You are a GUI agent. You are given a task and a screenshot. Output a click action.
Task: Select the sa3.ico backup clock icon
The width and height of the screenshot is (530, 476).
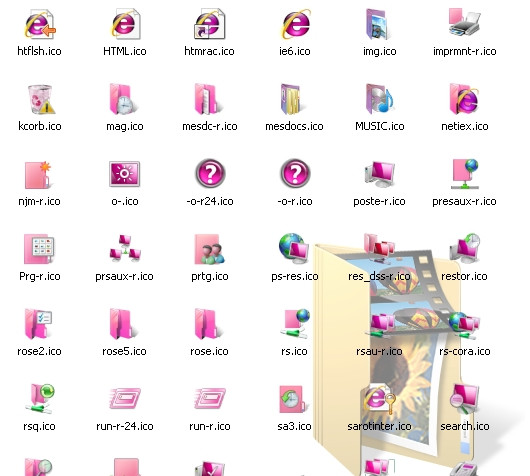pos(292,399)
